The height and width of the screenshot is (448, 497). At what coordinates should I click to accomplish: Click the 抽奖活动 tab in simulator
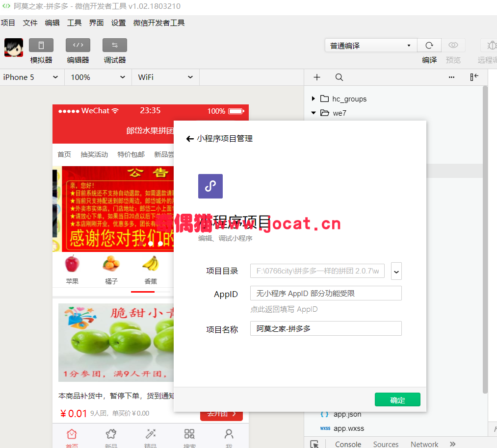pyautogui.click(x=94, y=154)
